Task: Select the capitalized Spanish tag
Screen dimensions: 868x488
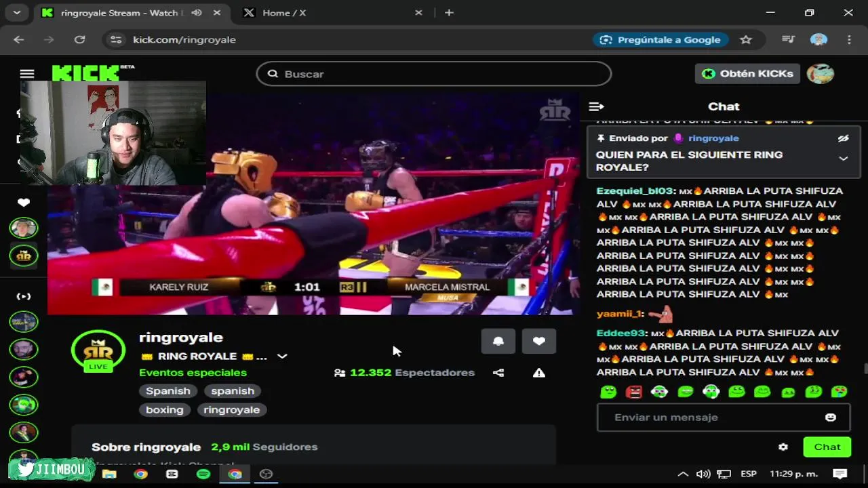Action: pyautogui.click(x=168, y=390)
